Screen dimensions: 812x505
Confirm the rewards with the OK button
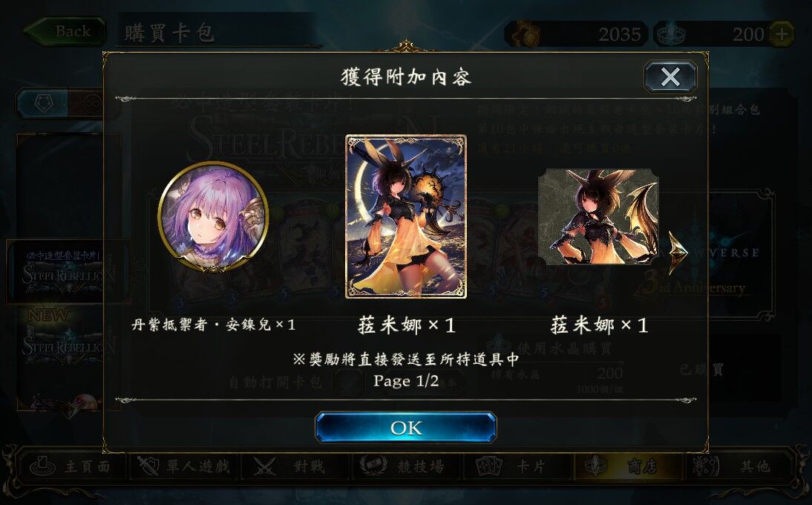pos(405,427)
